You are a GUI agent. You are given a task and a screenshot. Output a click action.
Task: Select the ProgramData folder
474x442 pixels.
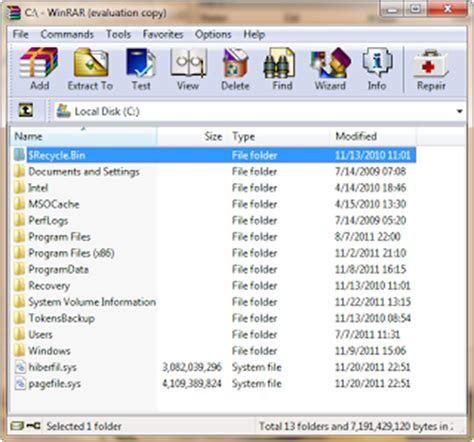click(x=58, y=269)
